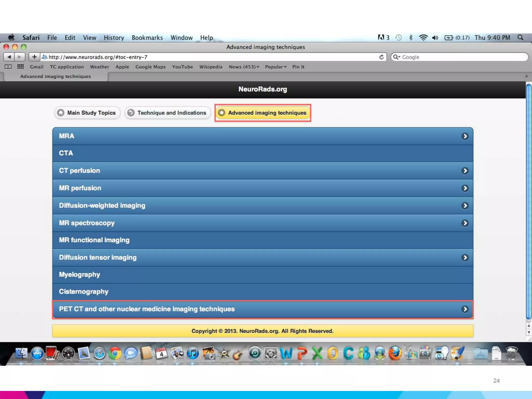The height and width of the screenshot is (399, 532).
Task: Expand the MRA row arrow
Action: click(x=465, y=136)
